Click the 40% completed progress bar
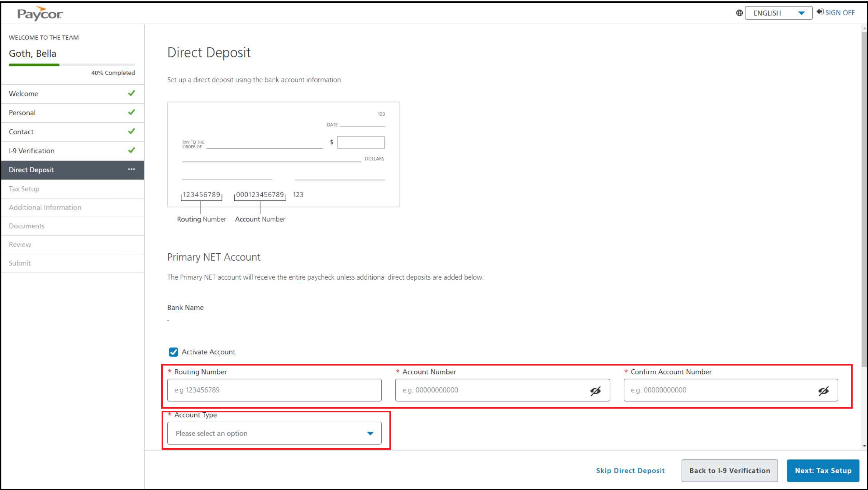The height and width of the screenshot is (490, 868). [x=72, y=65]
